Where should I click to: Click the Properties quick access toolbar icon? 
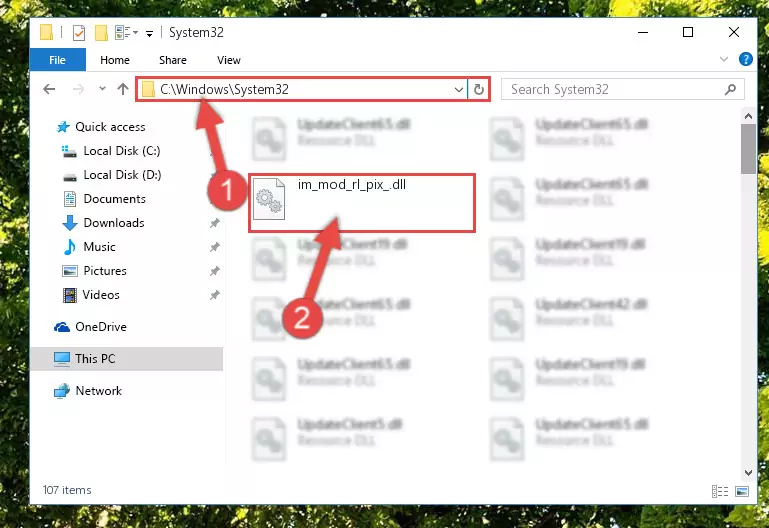click(x=78, y=33)
